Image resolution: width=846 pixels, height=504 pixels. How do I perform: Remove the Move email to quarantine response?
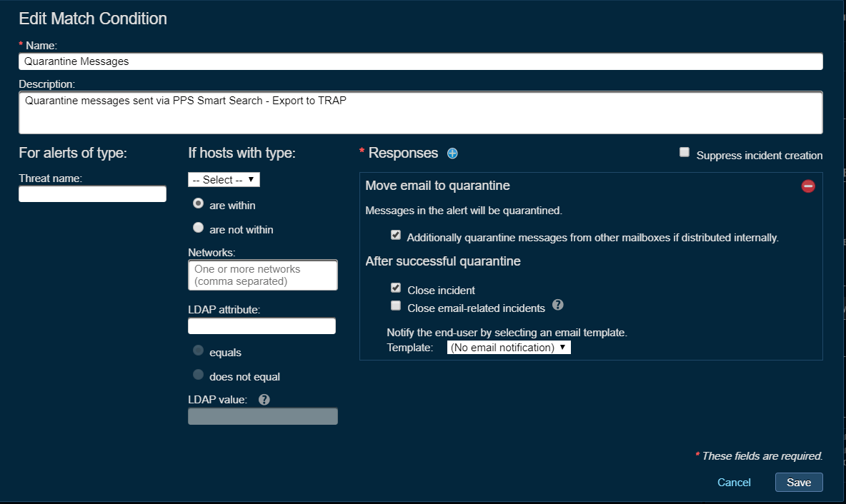808,186
